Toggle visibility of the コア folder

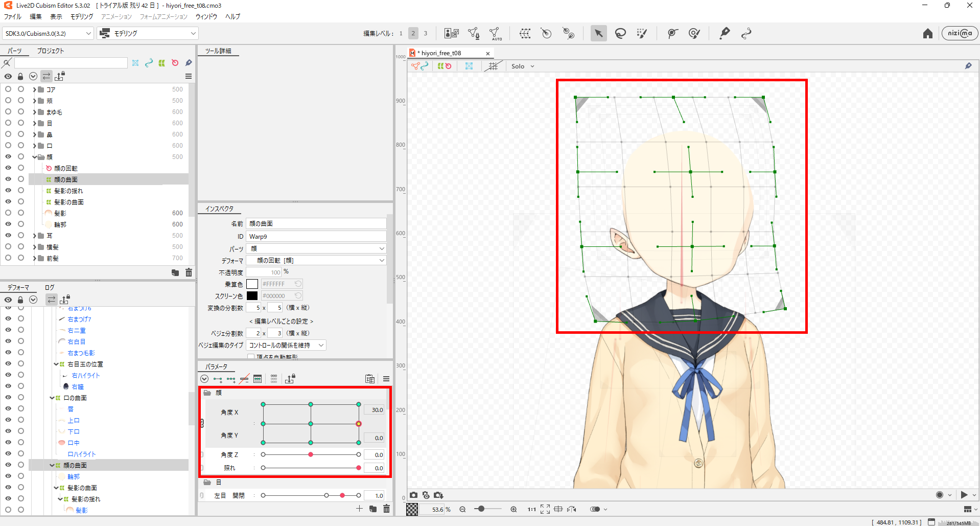coord(8,89)
